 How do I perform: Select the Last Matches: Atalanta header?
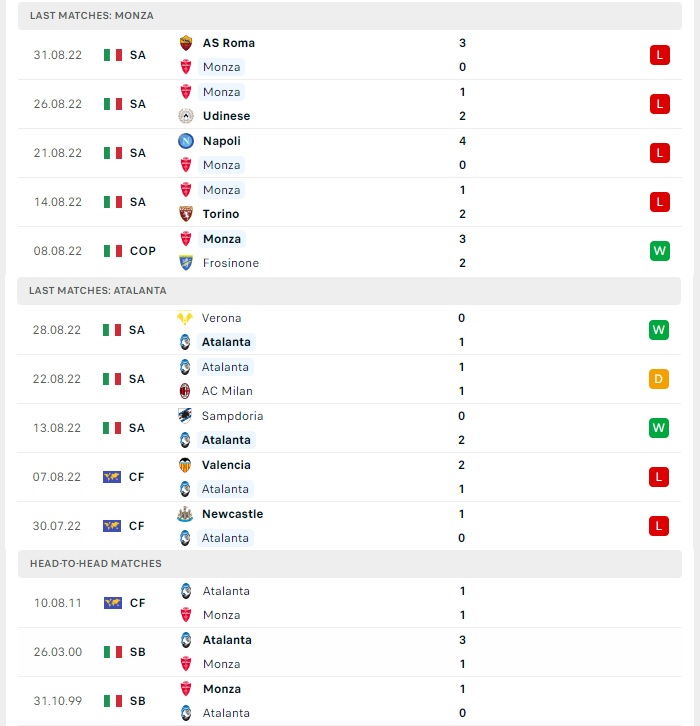click(349, 291)
